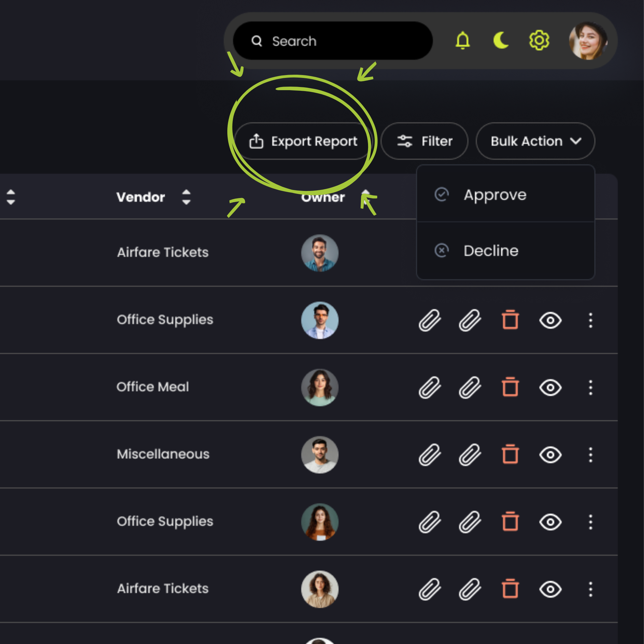The image size is (644, 644).
Task: Click the Export Report button
Action: point(303,141)
